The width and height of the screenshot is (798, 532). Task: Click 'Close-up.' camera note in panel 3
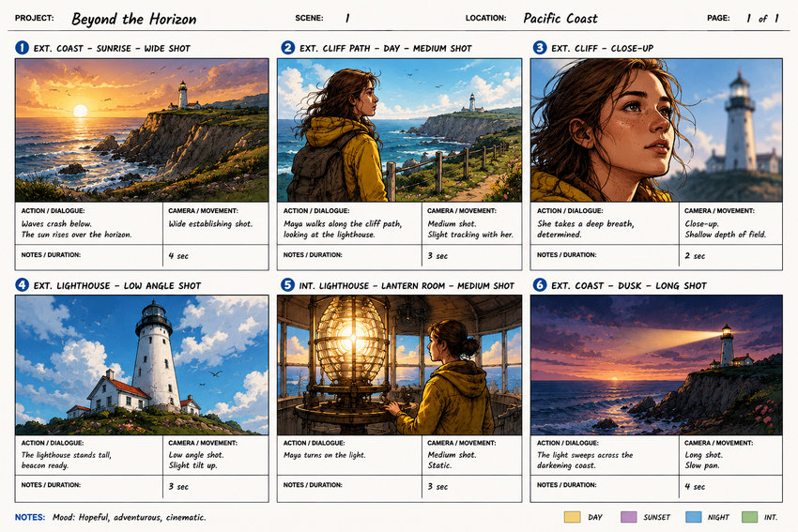pos(701,224)
